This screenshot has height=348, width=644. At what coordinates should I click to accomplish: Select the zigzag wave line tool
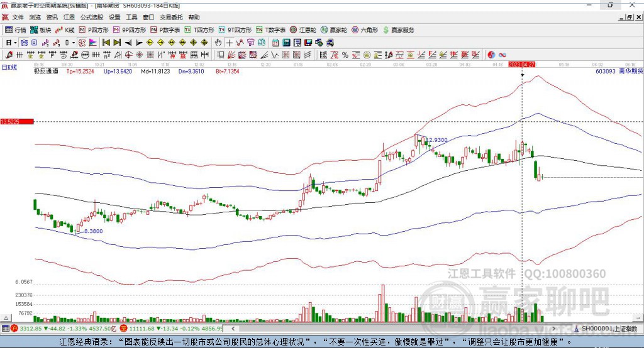tap(274, 55)
